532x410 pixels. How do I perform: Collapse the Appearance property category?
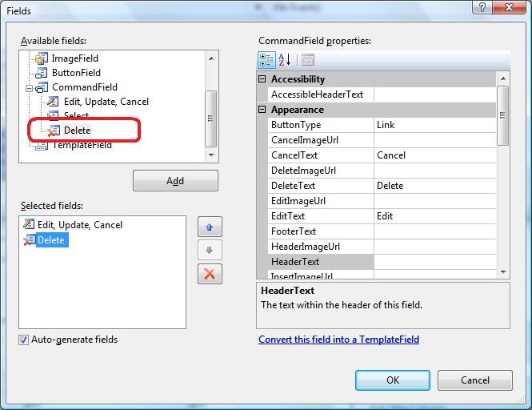coord(262,110)
